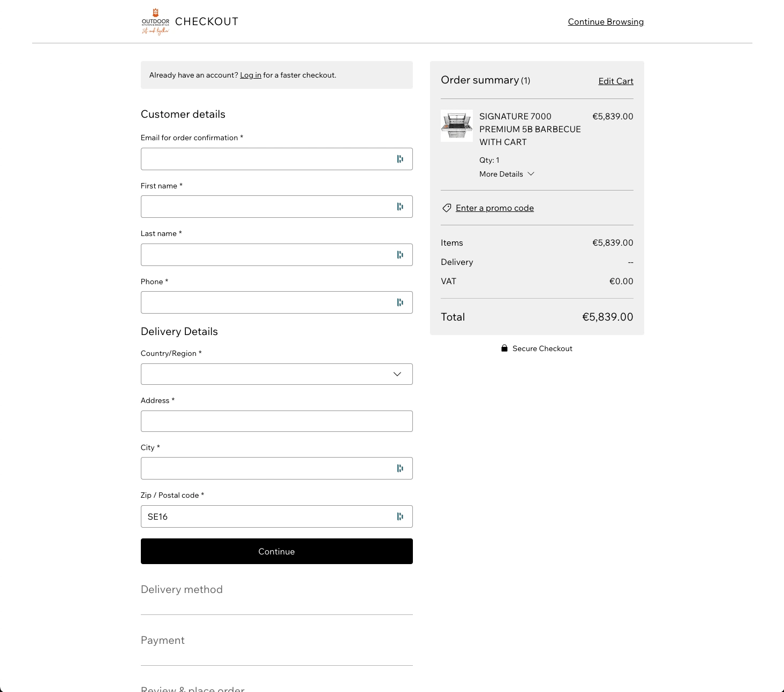Select the Delivery method step heading
This screenshot has height=692, width=784.
pyautogui.click(x=182, y=590)
